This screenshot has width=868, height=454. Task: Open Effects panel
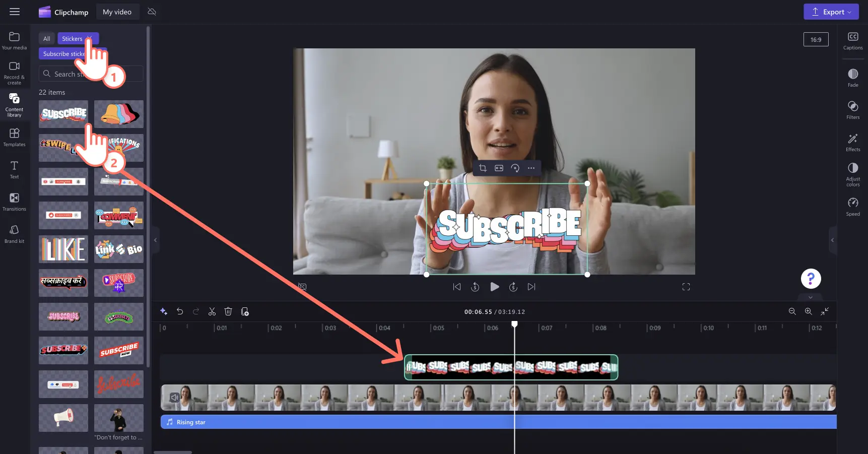[x=853, y=142]
